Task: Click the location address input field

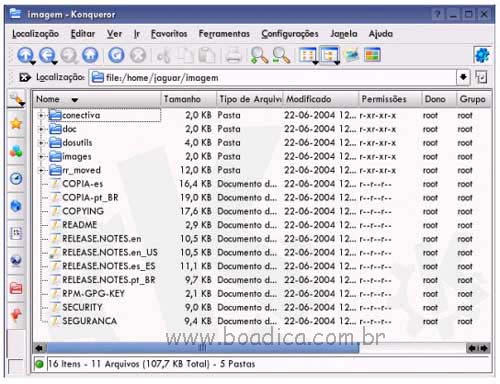Action: pyautogui.click(x=273, y=77)
